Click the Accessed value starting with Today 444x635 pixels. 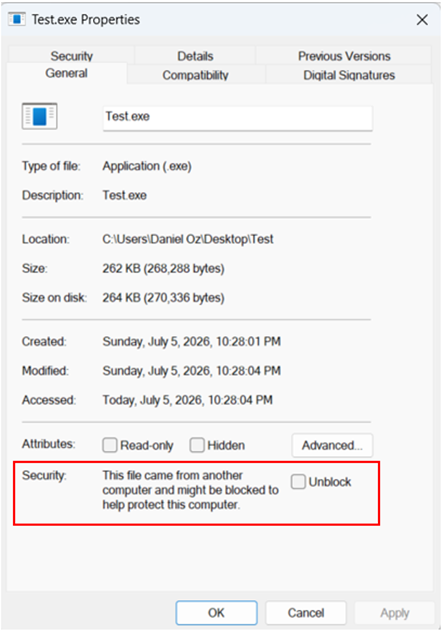(188, 400)
